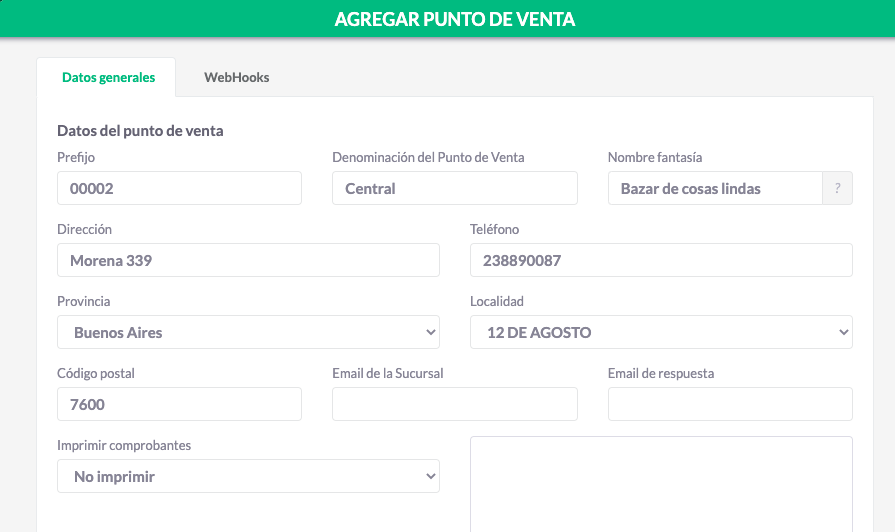The height and width of the screenshot is (532, 895).
Task: Click the Datos del punto de venta heading
Action: pyautogui.click(x=140, y=131)
